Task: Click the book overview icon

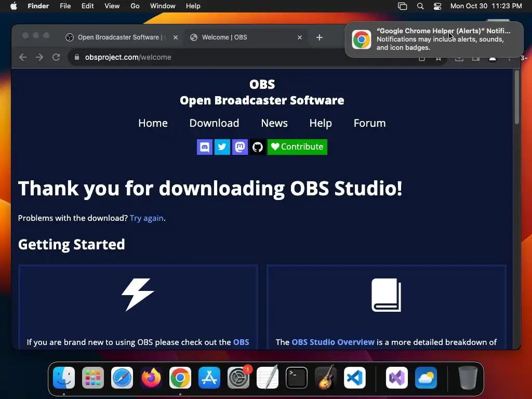Action: point(386,295)
